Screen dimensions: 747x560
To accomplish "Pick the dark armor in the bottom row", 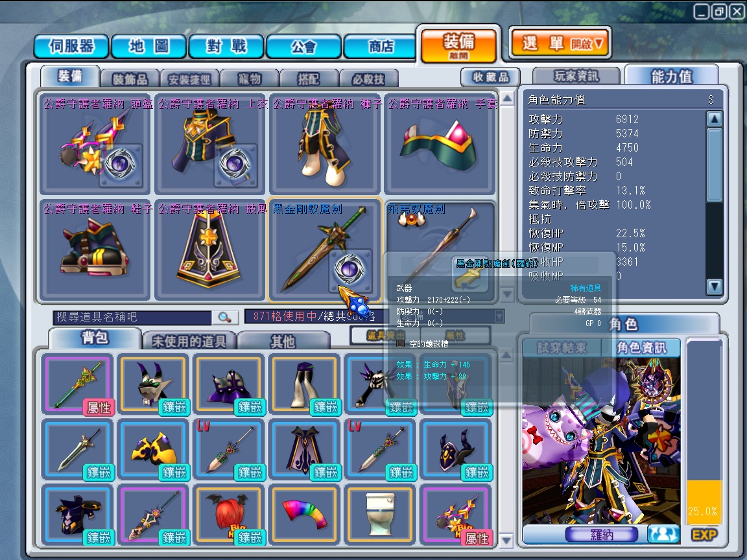I will pos(78,515).
